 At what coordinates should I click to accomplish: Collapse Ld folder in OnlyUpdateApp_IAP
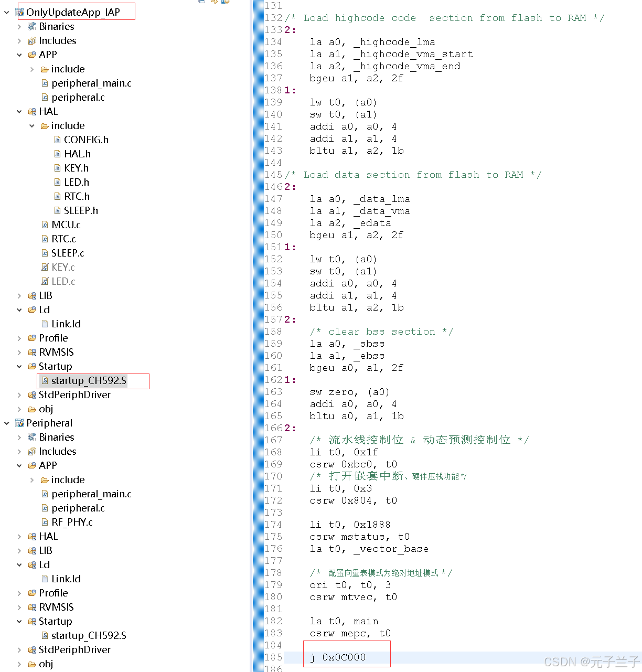[x=19, y=310]
